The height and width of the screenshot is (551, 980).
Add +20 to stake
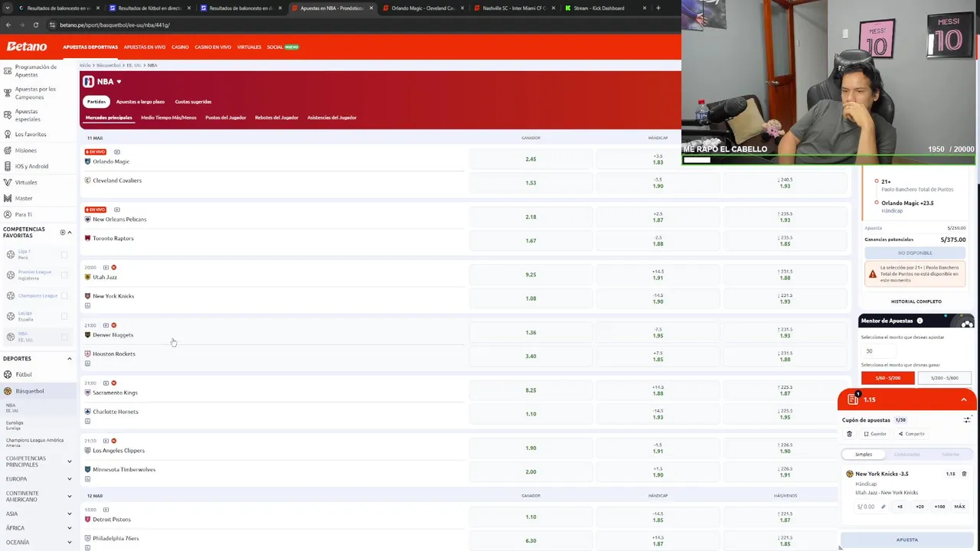pyautogui.click(x=920, y=507)
